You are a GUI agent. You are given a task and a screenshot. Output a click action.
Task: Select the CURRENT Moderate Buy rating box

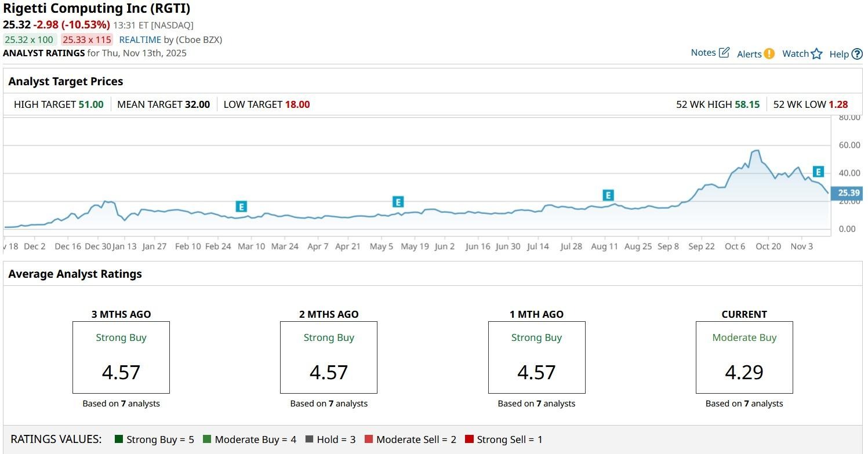(x=744, y=357)
